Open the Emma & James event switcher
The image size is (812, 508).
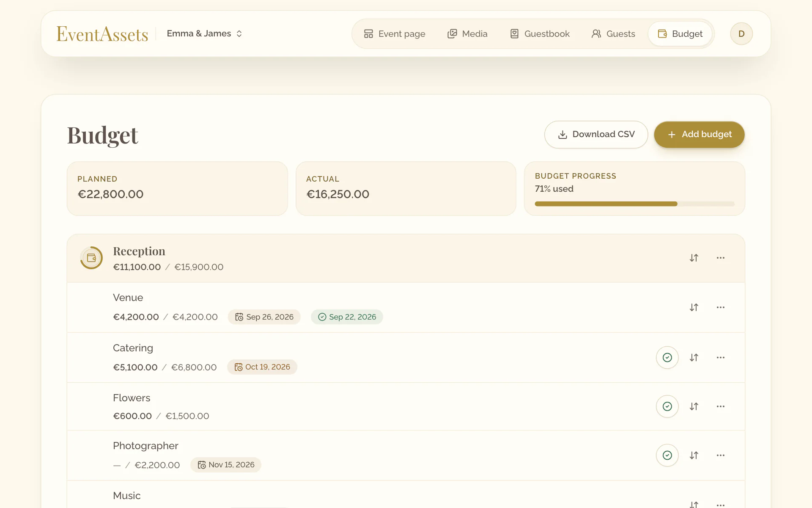coord(205,33)
